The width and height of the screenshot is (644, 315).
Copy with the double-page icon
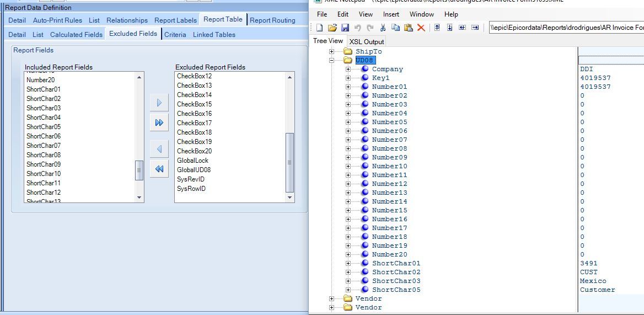[x=395, y=28]
